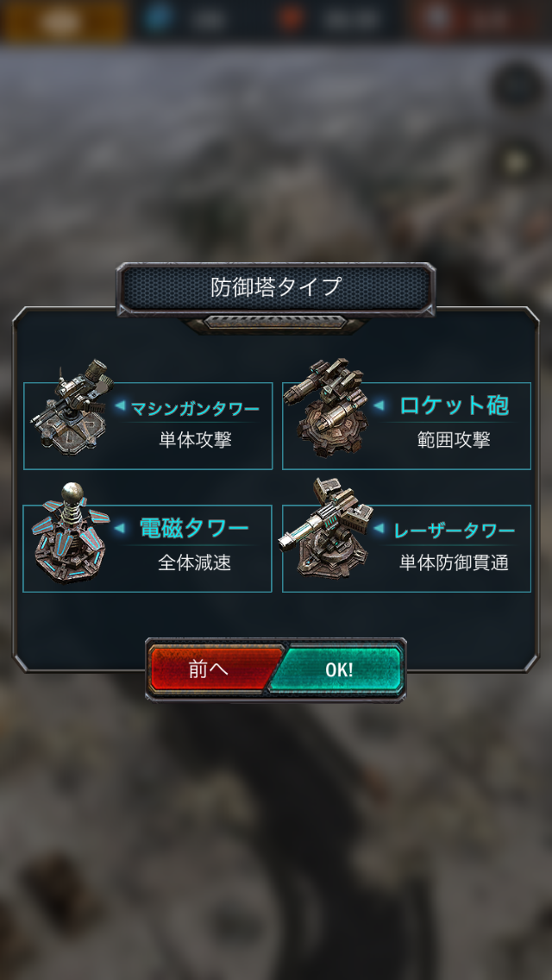This screenshot has width=552, height=980.
Task: Confirm with the green OK! button
Action: click(338, 669)
